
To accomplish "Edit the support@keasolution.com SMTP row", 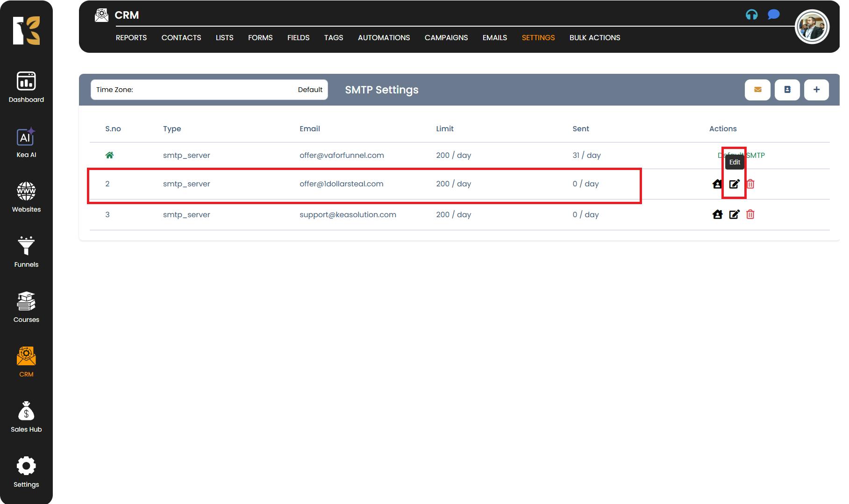I will [x=734, y=214].
